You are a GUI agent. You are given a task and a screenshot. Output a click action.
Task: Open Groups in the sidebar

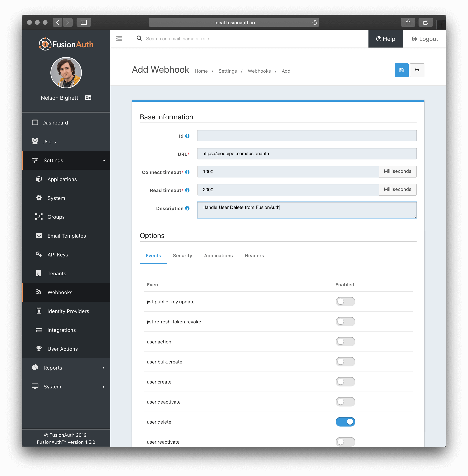(66, 217)
